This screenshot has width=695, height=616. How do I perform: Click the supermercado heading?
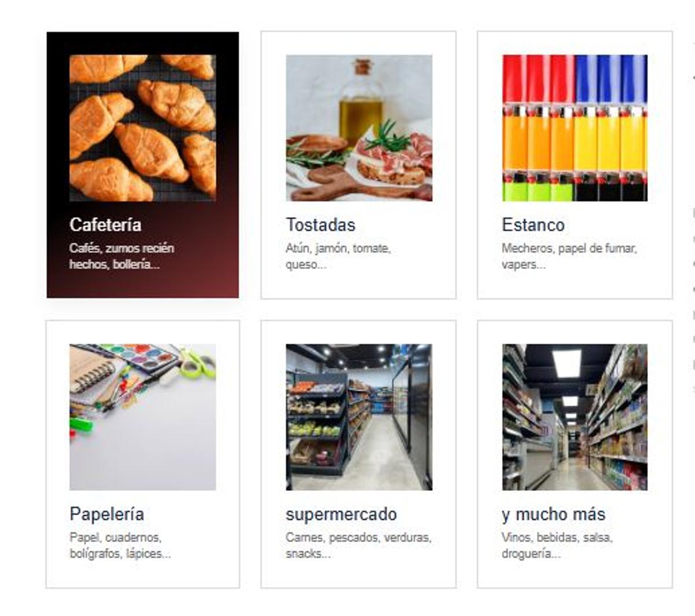click(342, 515)
